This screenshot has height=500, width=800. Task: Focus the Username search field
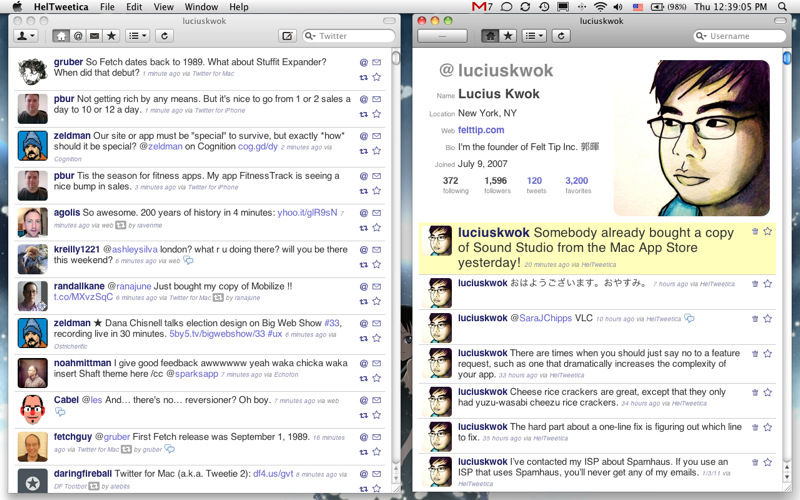point(739,36)
